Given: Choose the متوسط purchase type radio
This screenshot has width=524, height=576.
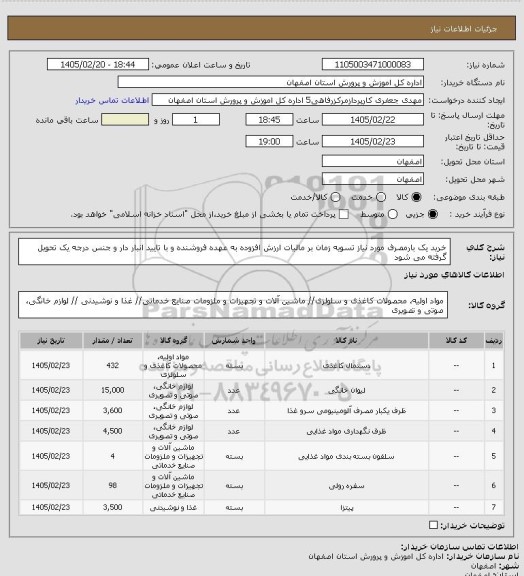Looking at the screenshot, I should tap(392, 214).
